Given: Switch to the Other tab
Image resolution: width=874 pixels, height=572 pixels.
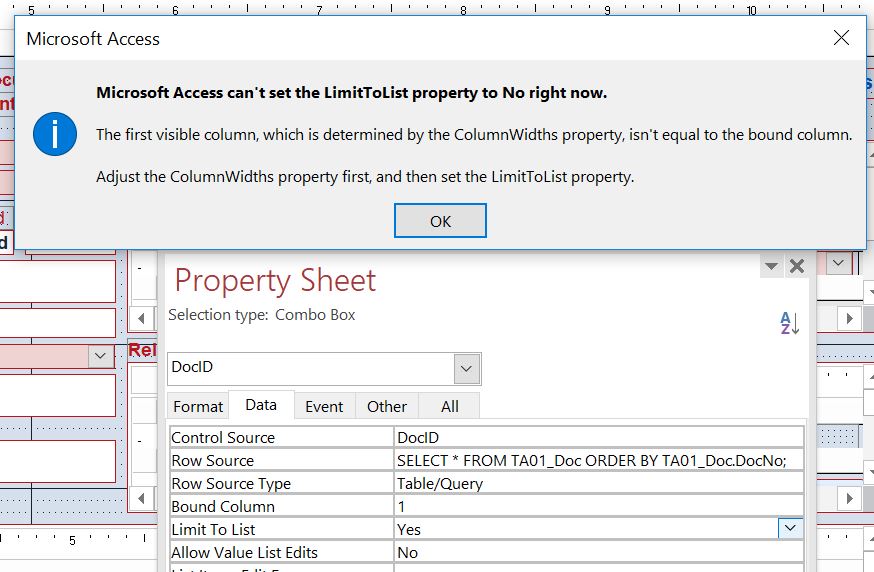Looking at the screenshot, I should tap(387, 406).
